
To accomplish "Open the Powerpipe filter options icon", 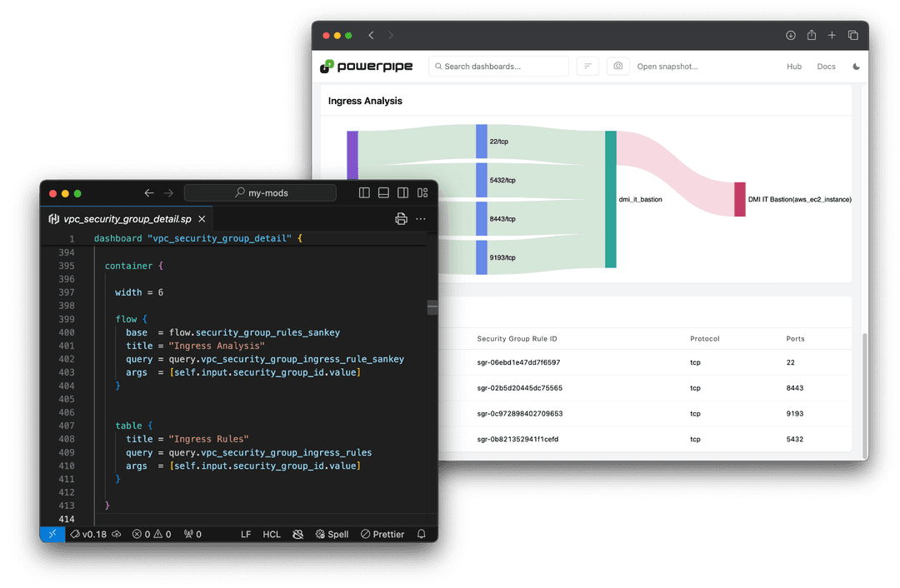I will point(587,66).
